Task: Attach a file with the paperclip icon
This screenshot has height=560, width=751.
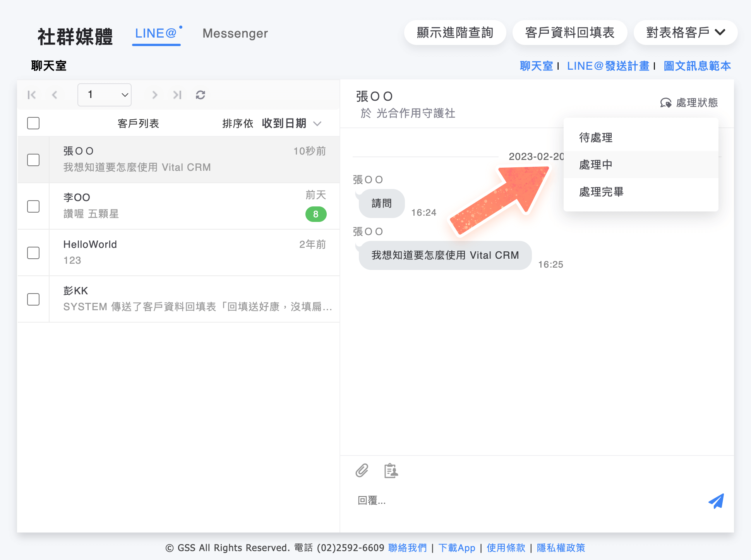Action: tap(362, 471)
